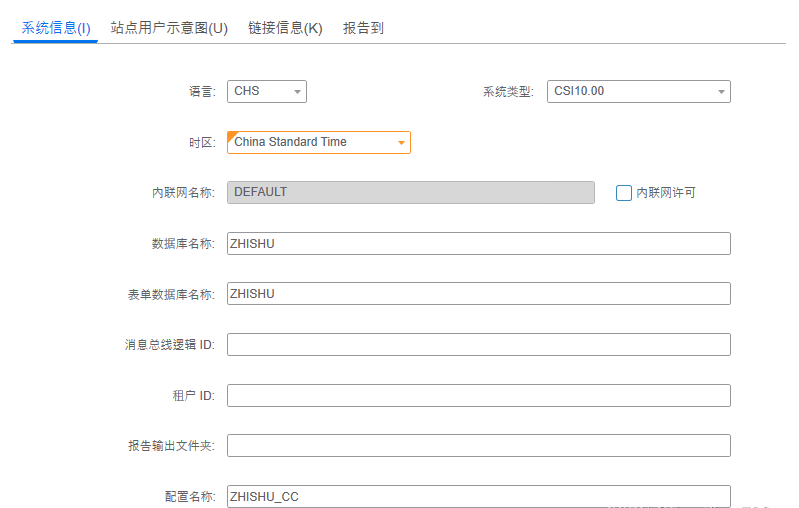Click the 语言 dropdown arrow icon
The image size is (799, 508).
[x=297, y=92]
